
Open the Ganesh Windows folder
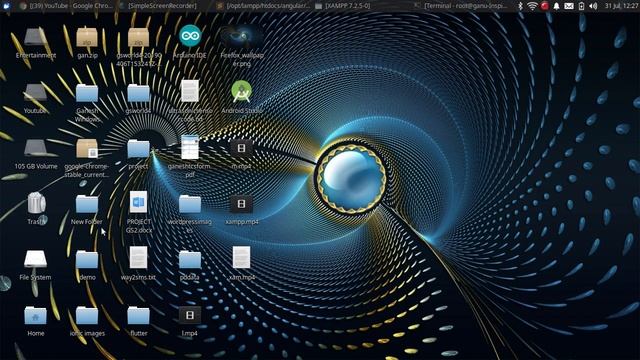[87, 93]
